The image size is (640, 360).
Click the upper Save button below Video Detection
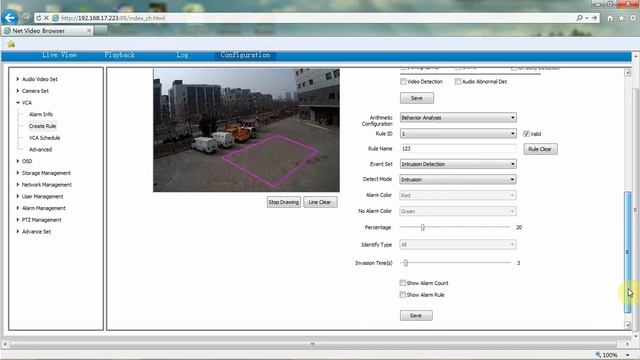tap(417, 98)
